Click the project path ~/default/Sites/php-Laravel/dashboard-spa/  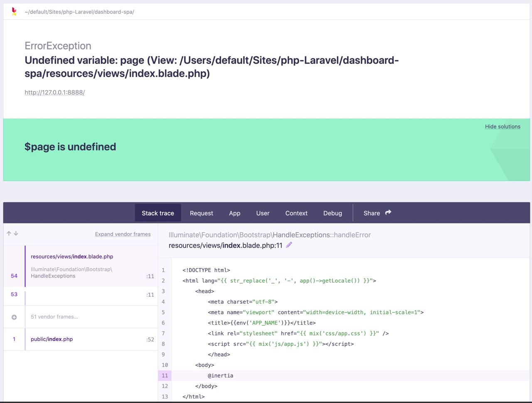pos(79,12)
